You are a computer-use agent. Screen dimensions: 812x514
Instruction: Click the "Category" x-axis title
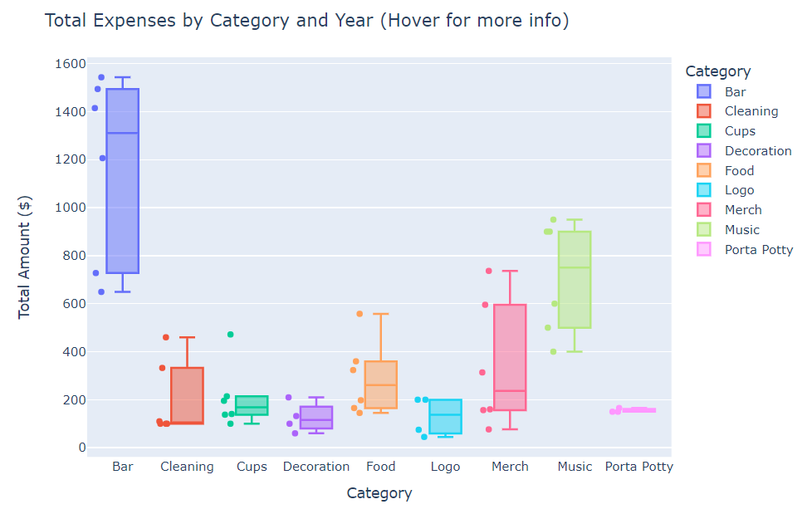click(379, 493)
